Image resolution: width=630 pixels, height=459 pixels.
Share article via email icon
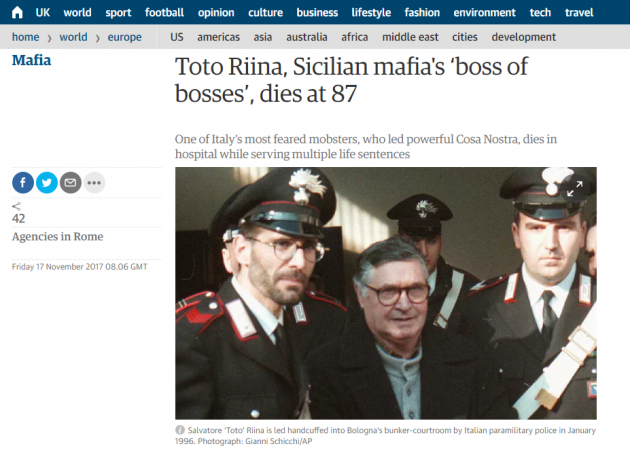(x=70, y=182)
